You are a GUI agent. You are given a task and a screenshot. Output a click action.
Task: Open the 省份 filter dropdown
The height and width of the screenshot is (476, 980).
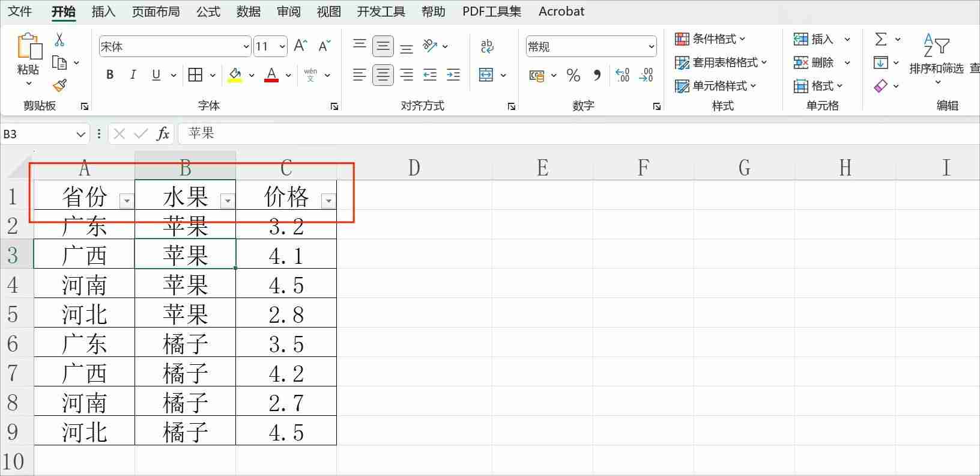tap(127, 201)
